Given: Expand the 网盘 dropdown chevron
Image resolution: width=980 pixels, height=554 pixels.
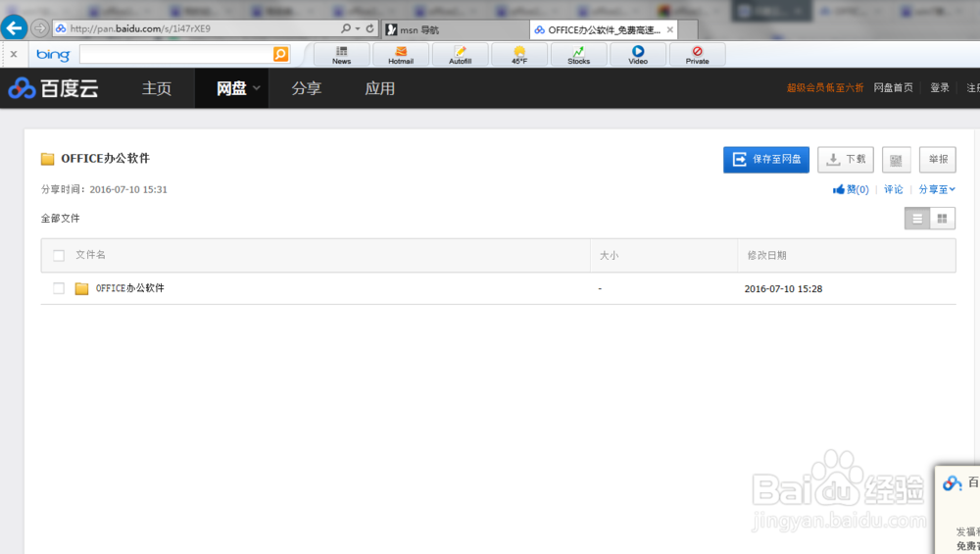Looking at the screenshot, I should click(256, 88).
